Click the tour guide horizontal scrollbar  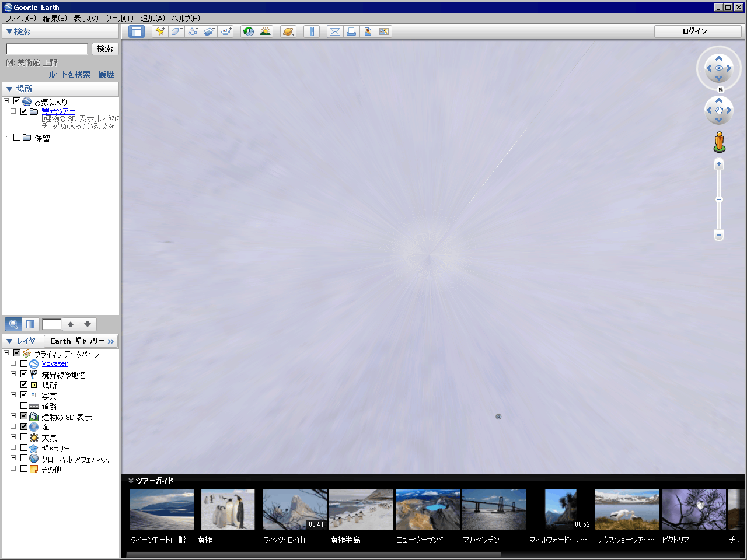(x=314, y=554)
